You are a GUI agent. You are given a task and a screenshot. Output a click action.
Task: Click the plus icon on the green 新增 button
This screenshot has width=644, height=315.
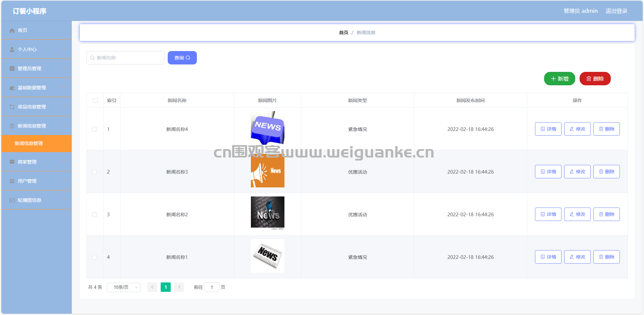(x=553, y=79)
